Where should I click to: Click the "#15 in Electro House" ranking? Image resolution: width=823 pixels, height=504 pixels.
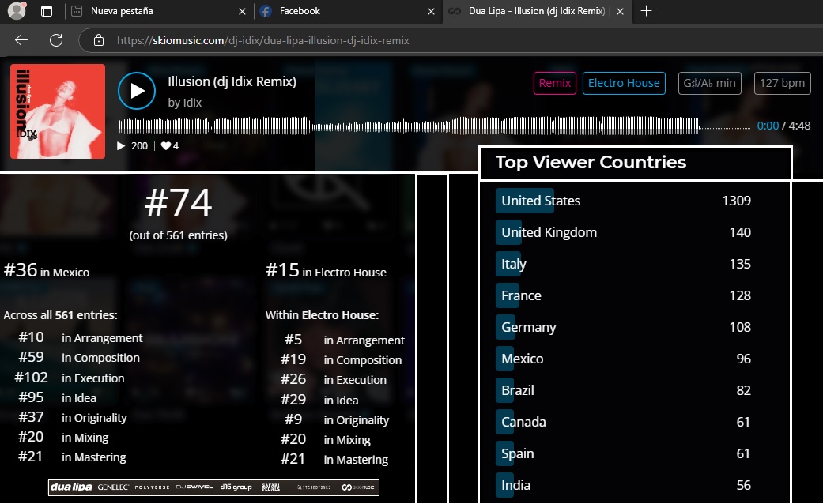pos(326,271)
